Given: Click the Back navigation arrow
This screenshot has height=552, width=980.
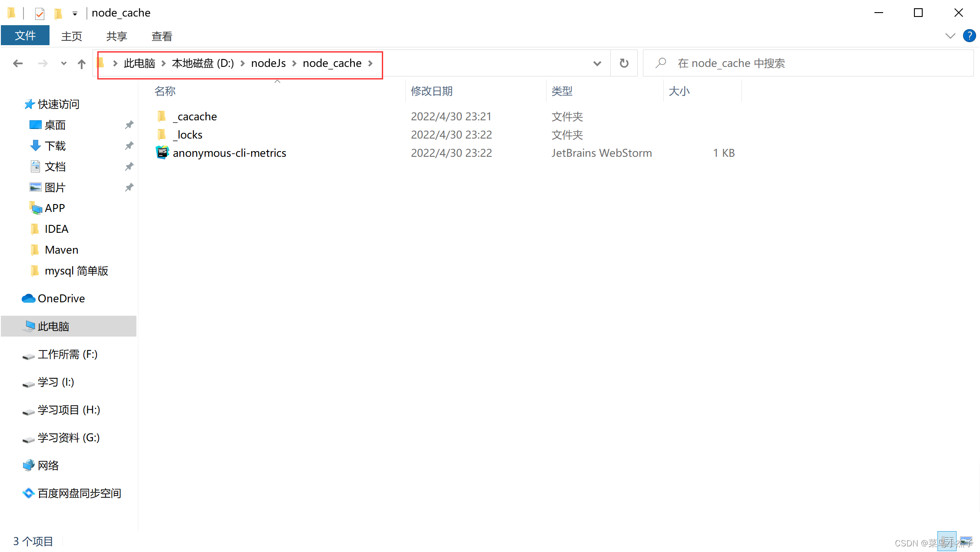Looking at the screenshot, I should (18, 63).
